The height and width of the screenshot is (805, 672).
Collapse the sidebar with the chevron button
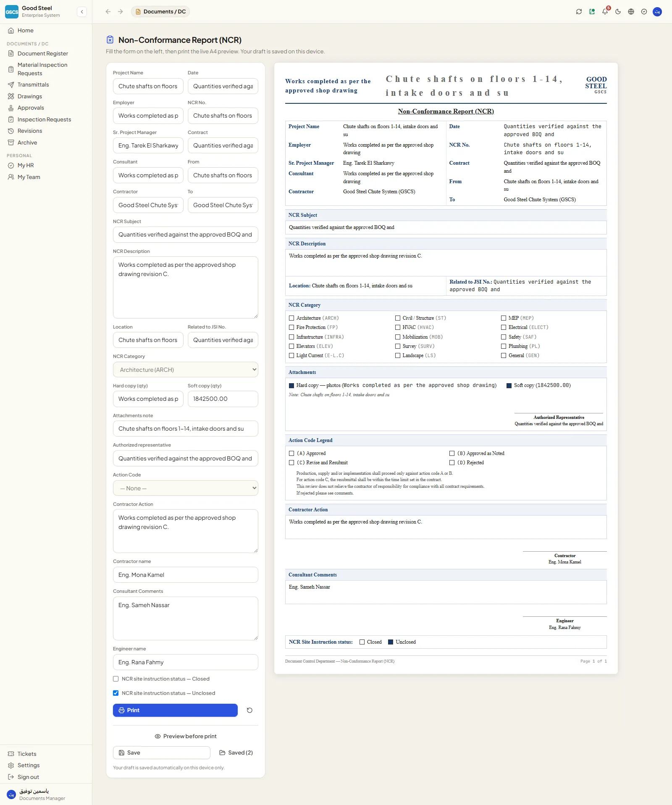pyautogui.click(x=82, y=12)
